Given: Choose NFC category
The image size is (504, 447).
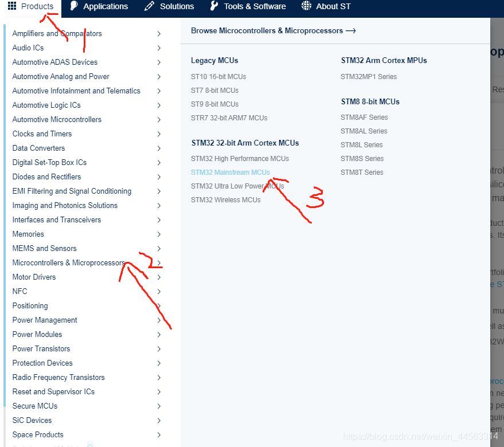Looking at the screenshot, I should click(19, 292).
